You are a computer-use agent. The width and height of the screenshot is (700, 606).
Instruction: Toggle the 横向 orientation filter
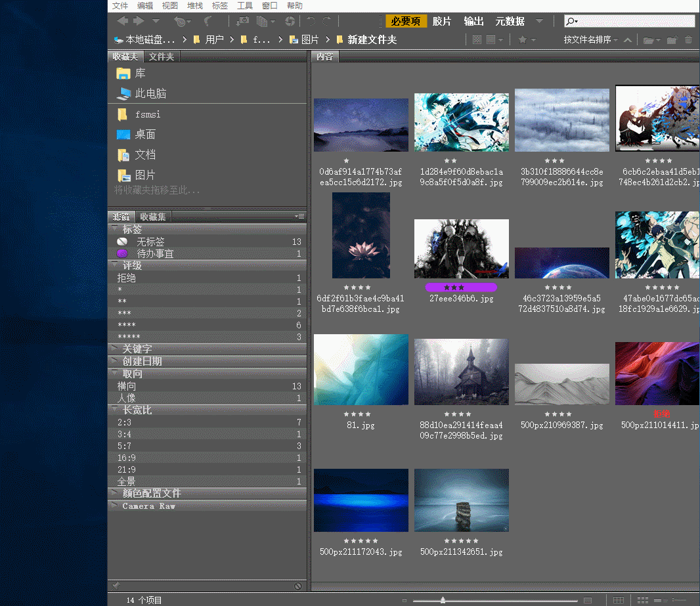click(127, 386)
